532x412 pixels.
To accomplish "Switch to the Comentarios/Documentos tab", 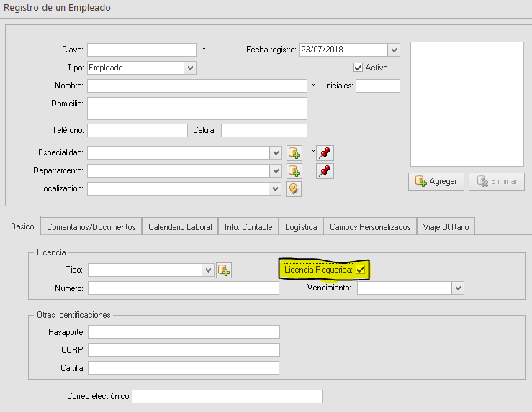I will pos(91,226).
